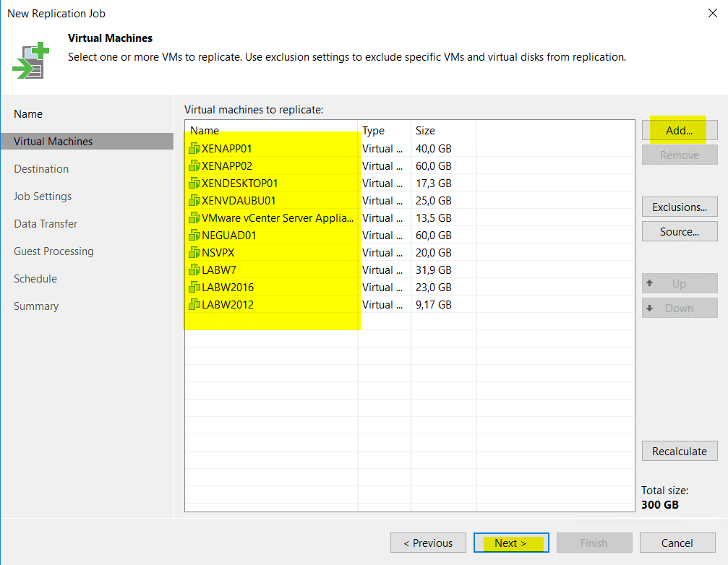Click the VMware vCenter Server Appliance VM icon
728x565 pixels.
point(195,217)
